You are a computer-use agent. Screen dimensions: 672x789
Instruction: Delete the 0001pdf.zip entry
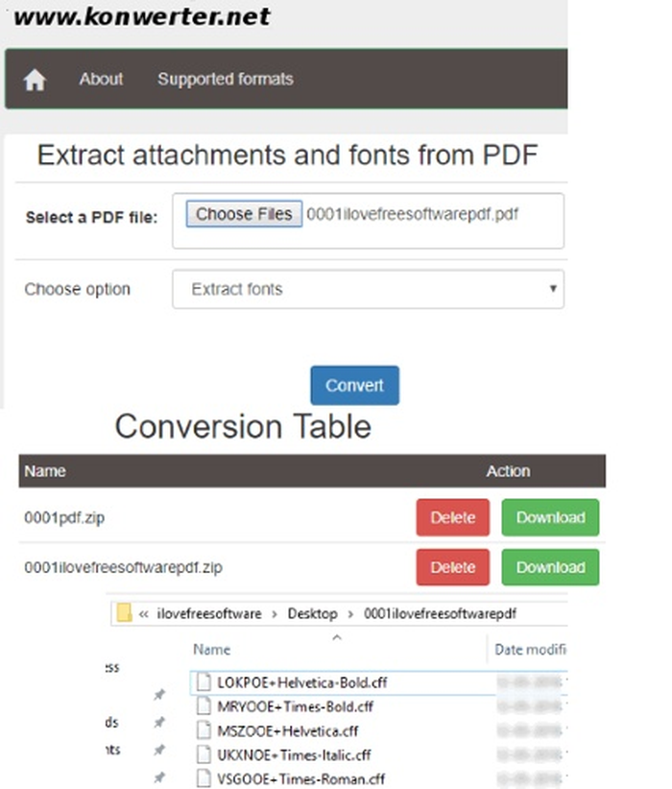452,517
